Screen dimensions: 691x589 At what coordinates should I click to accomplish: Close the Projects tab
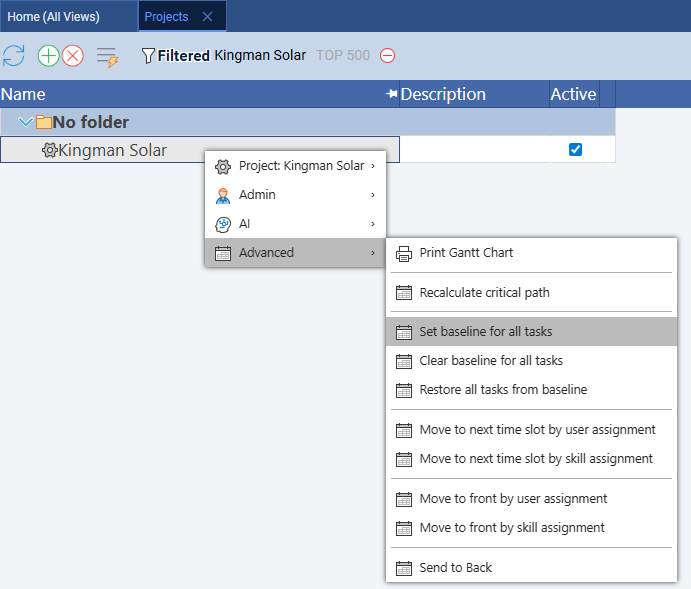(x=207, y=17)
